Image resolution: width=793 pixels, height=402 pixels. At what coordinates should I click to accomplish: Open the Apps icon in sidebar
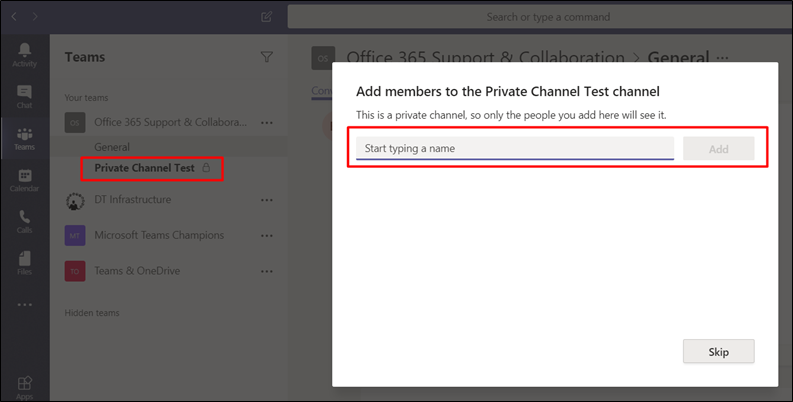click(x=24, y=388)
